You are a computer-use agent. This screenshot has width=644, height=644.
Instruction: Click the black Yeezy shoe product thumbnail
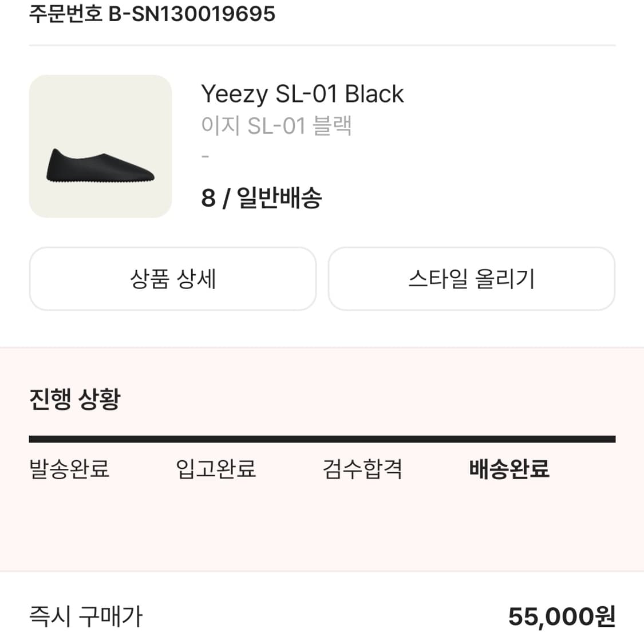[x=100, y=147]
